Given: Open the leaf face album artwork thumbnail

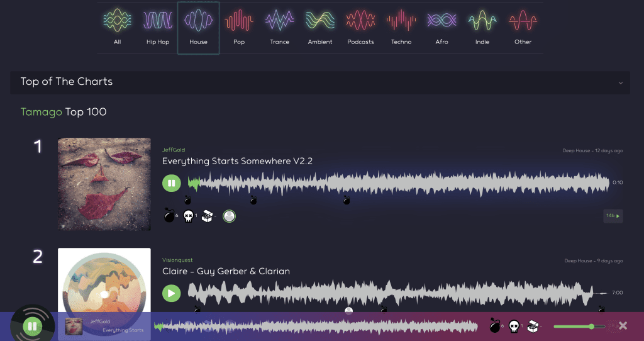Looking at the screenshot, I should 104,184.
